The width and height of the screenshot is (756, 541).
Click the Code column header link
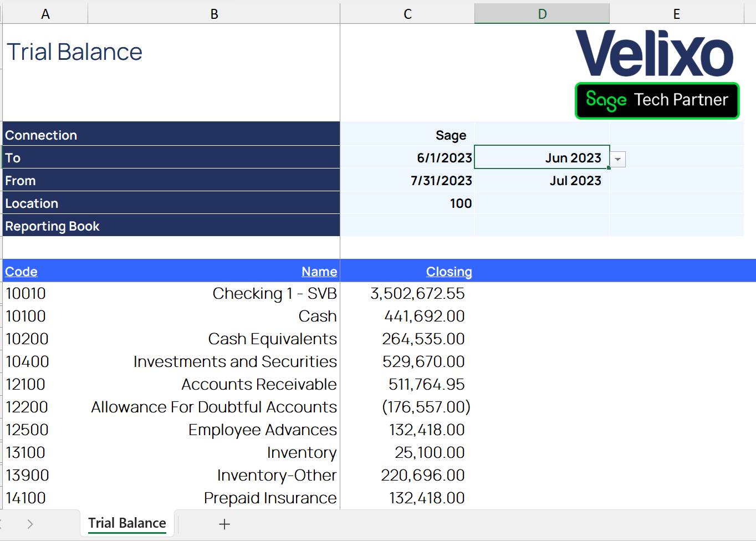(21, 272)
